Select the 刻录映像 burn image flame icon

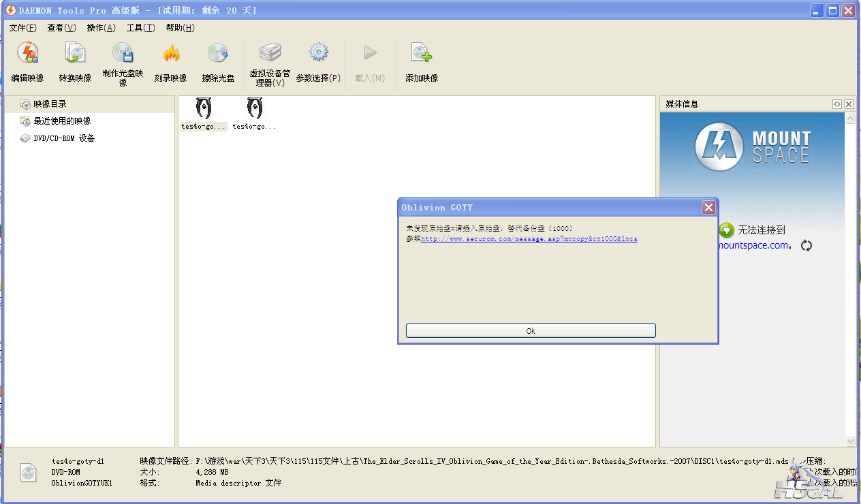tap(170, 54)
